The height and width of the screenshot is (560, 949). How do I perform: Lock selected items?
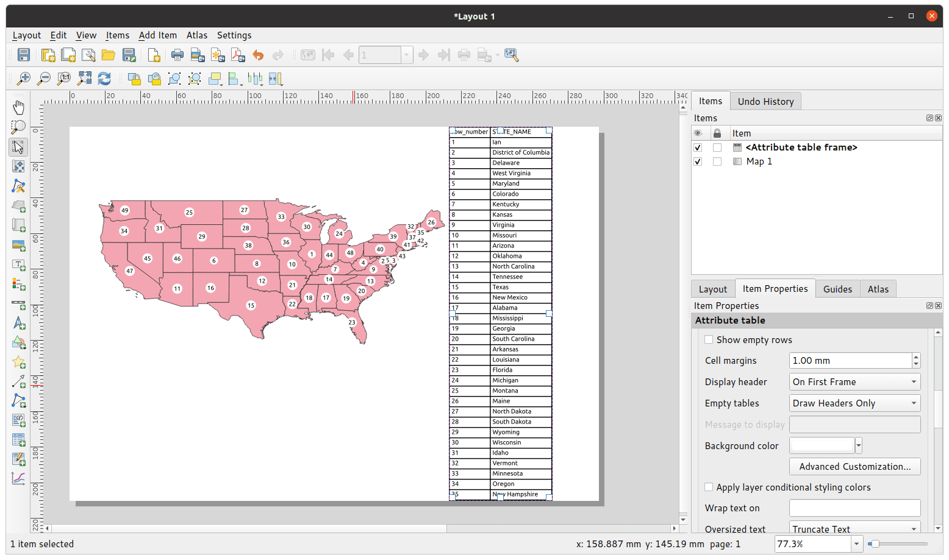134,79
